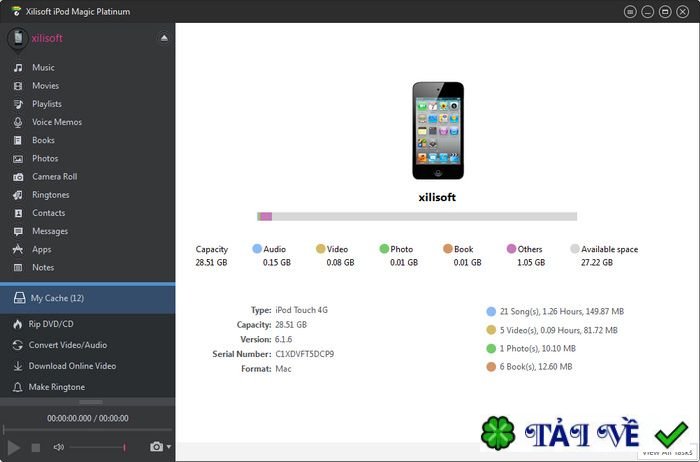
Task: Click the Playlists icon in sidebar
Action: click(18, 104)
